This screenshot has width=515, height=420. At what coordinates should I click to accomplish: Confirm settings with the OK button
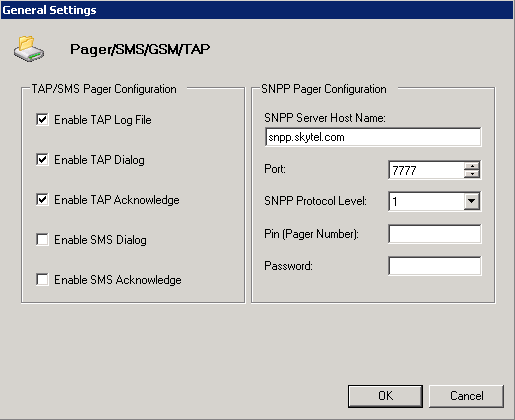pyautogui.click(x=385, y=396)
